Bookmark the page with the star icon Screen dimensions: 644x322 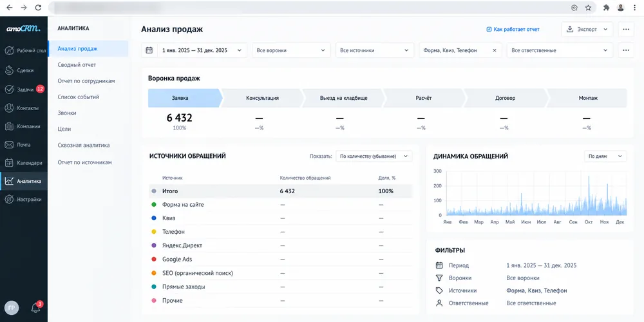(588, 7)
